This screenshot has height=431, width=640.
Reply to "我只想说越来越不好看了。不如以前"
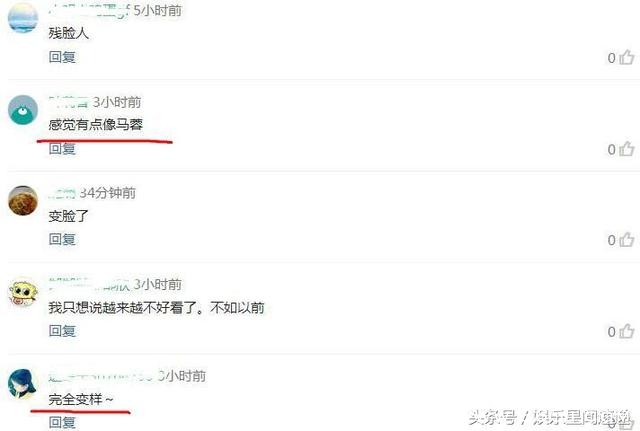62,331
